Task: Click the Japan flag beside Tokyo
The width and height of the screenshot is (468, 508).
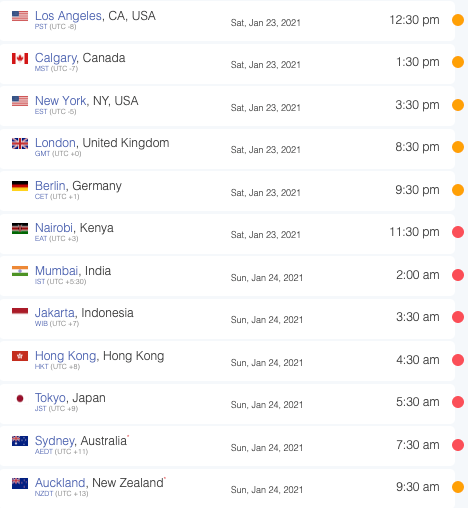Action: [x=20, y=398]
